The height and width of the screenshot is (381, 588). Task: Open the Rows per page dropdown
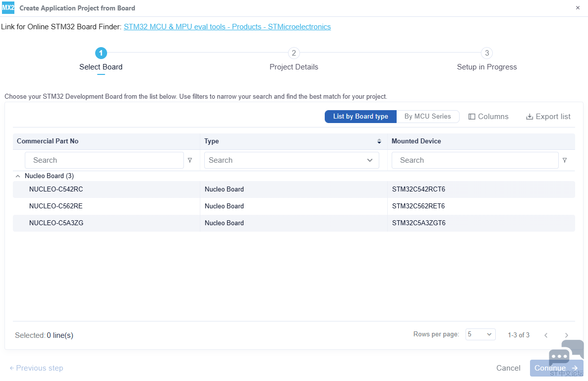click(480, 335)
